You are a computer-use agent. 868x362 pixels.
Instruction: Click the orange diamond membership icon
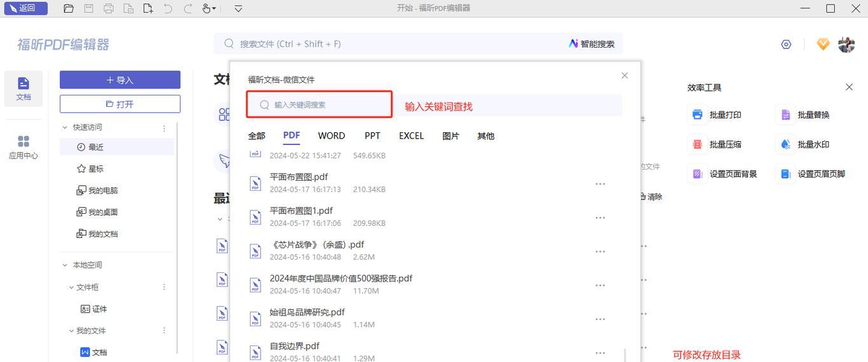point(823,45)
